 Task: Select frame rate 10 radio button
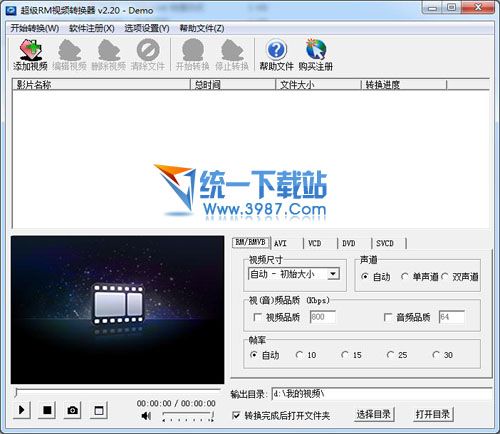(x=299, y=355)
